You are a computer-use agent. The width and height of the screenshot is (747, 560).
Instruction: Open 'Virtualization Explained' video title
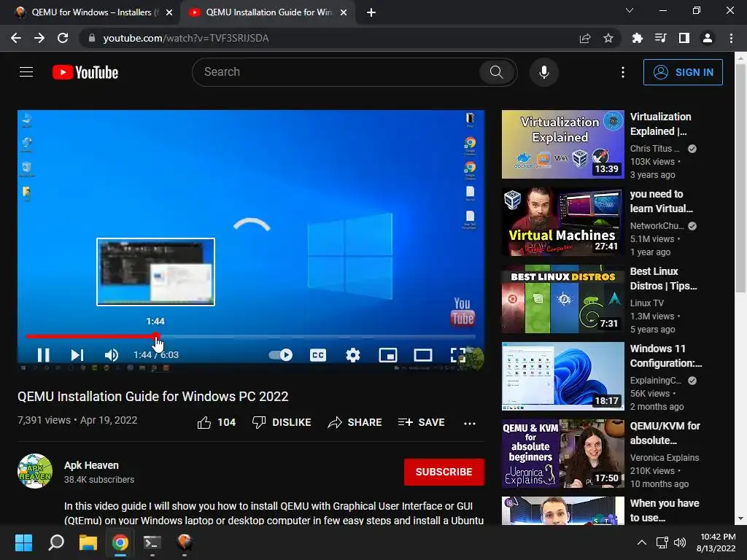[661, 124]
